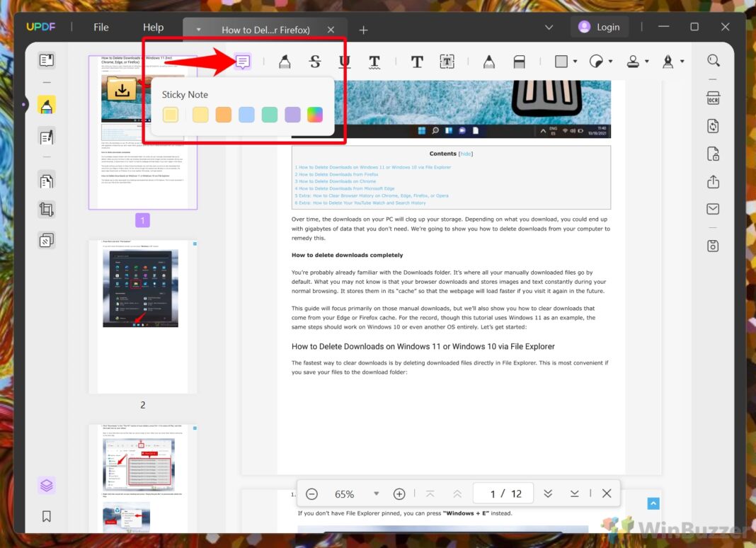Choose the Strikethrough annotation tool
The height and width of the screenshot is (548, 756).
pos(315,62)
